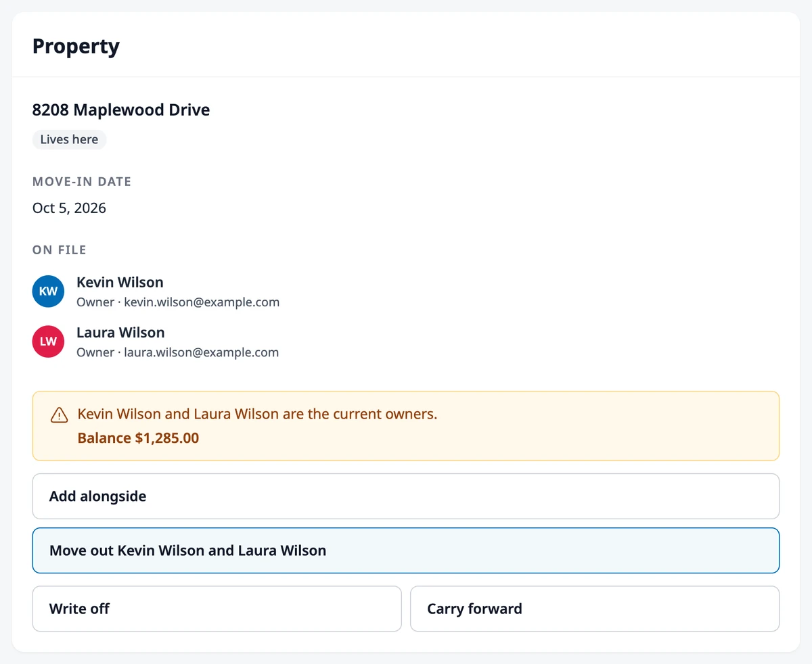This screenshot has height=664, width=812.
Task: Click the current owners warning message
Action: click(x=258, y=414)
